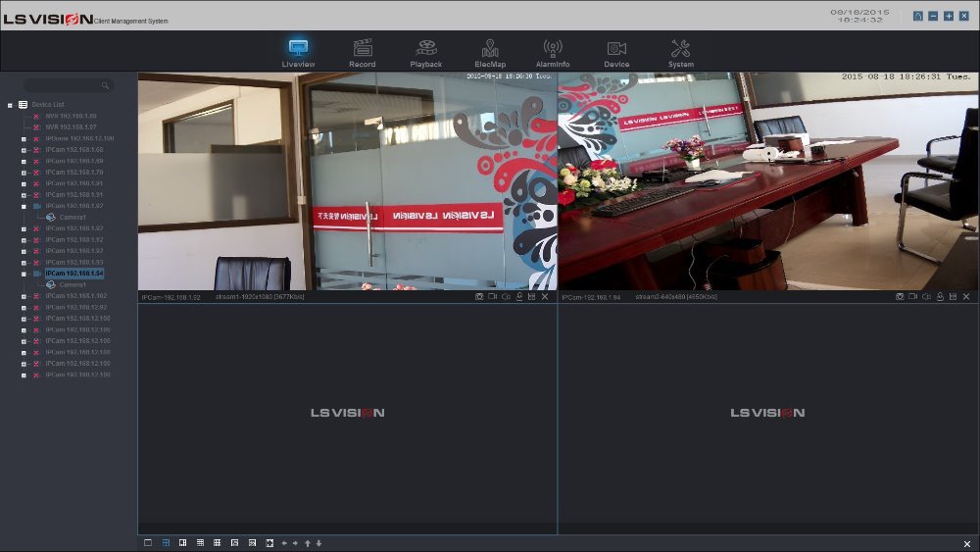This screenshot has height=552, width=980.
Task: Click offline icon beside NVR 192.168.1.88
Action: (x=36, y=117)
